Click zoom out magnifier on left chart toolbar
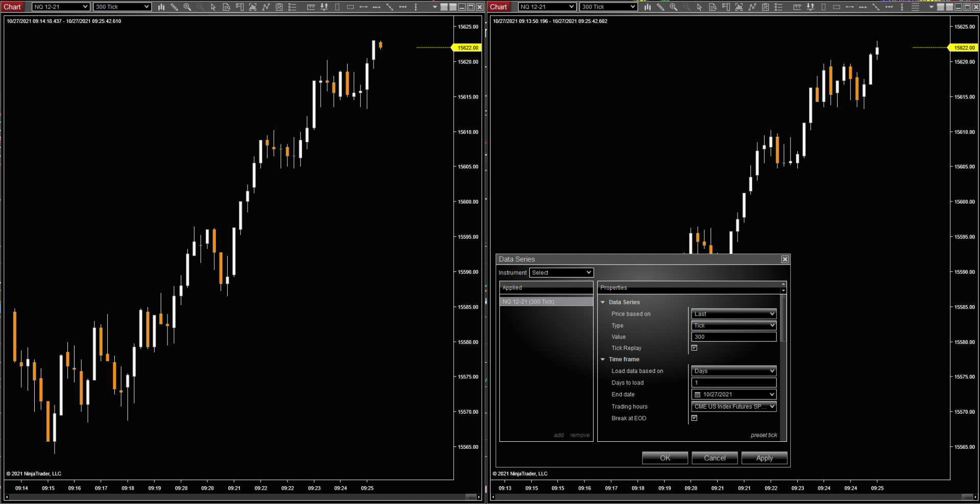 click(200, 7)
